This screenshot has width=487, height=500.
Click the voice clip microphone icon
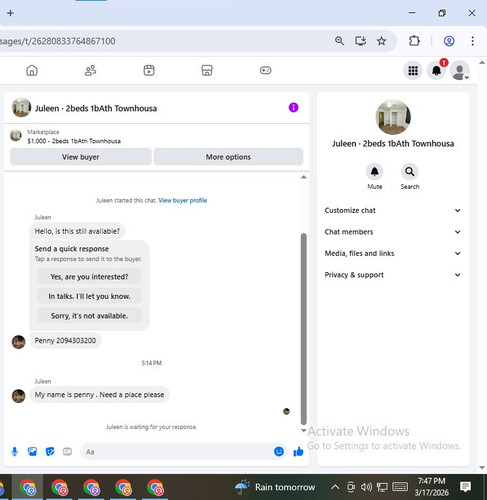(x=15, y=452)
